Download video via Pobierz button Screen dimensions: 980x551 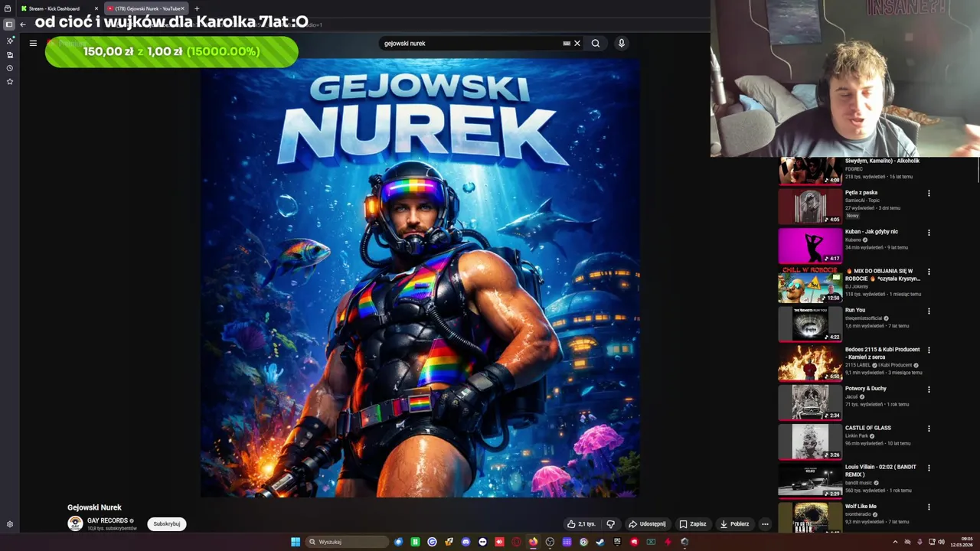tap(734, 524)
